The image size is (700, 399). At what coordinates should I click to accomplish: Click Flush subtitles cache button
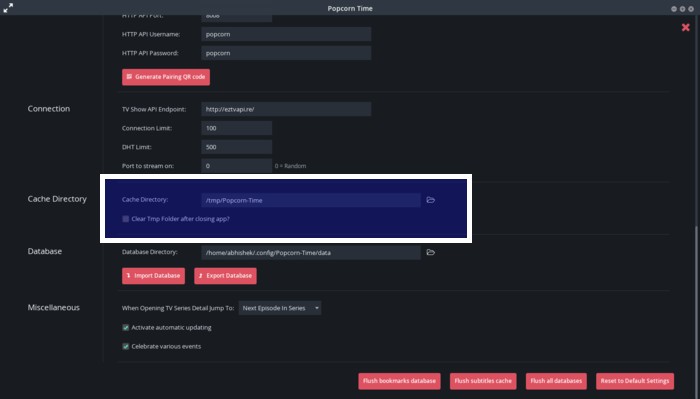[483, 381]
